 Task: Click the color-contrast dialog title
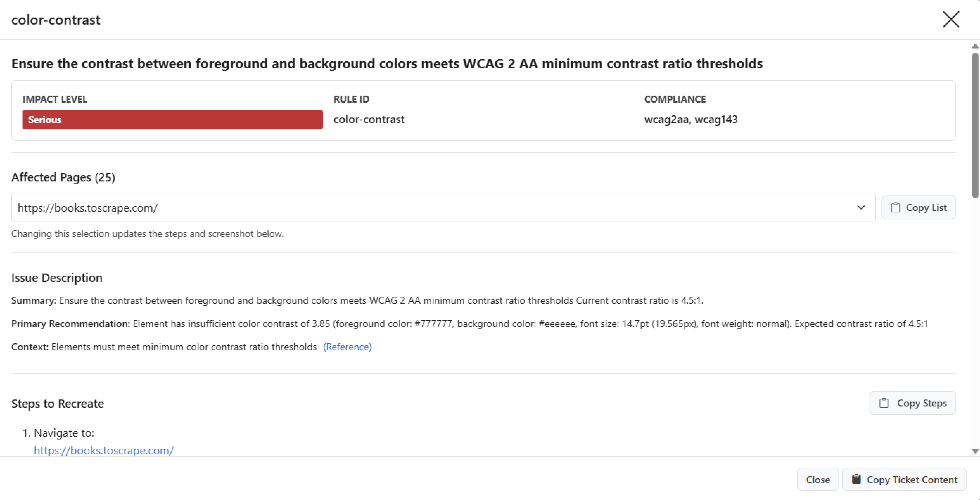click(x=56, y=20)
